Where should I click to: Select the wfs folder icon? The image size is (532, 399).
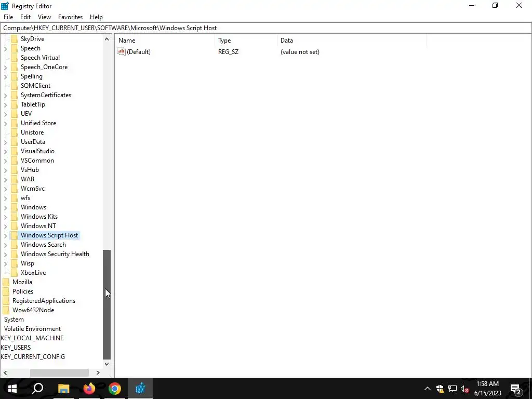[x=14, y=197]
